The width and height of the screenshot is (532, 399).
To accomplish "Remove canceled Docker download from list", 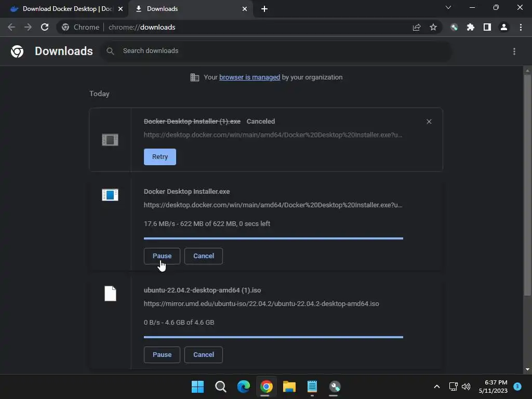I will pos(429,122).
